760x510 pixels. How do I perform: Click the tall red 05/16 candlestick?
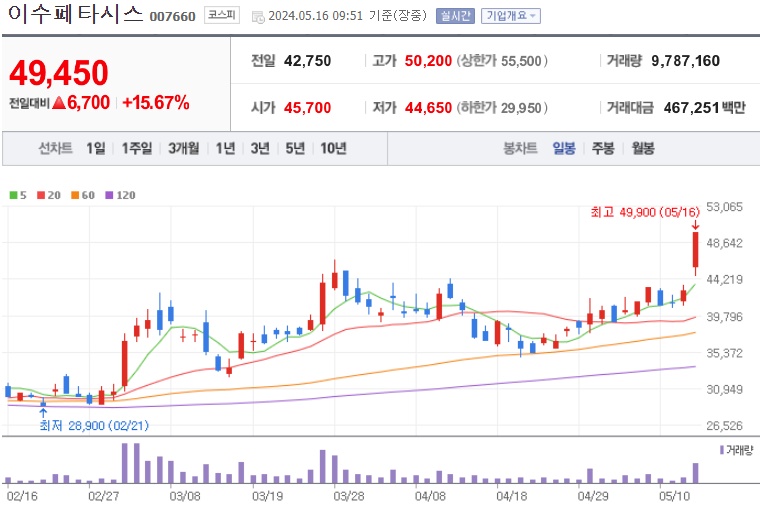696,250
